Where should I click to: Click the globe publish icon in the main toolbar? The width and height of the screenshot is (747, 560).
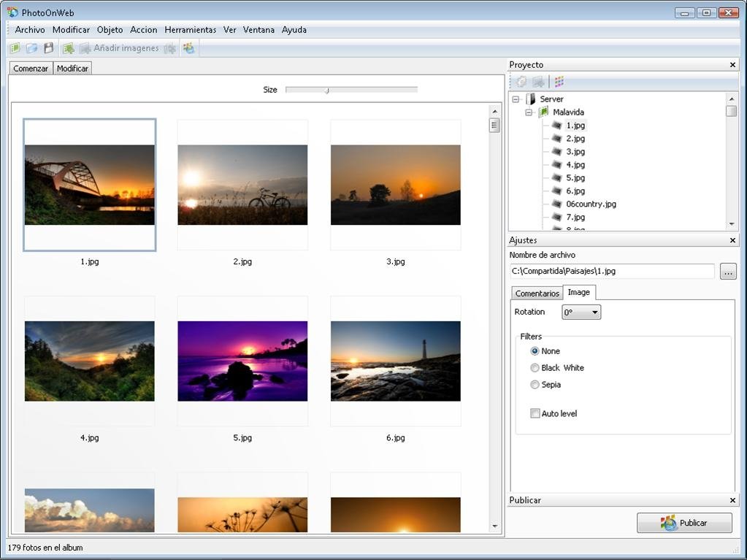(189, 48)
